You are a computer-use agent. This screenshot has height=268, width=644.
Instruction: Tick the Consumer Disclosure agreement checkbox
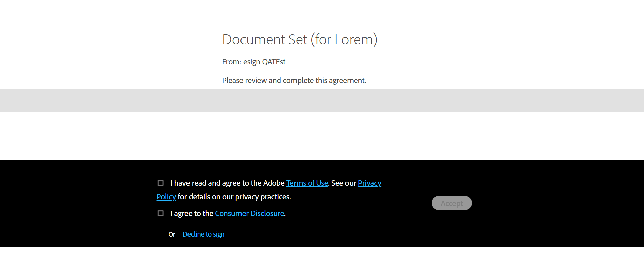(161, 213)
